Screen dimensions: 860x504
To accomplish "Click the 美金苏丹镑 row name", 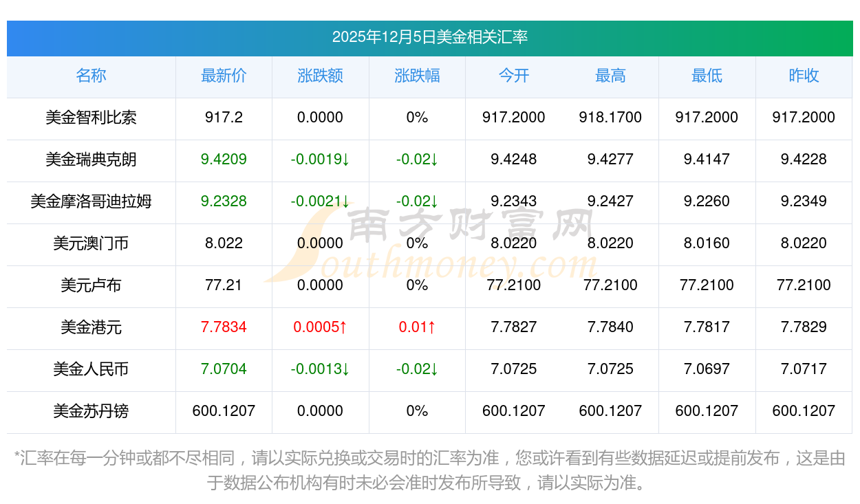I will click(x=91, y=411).
